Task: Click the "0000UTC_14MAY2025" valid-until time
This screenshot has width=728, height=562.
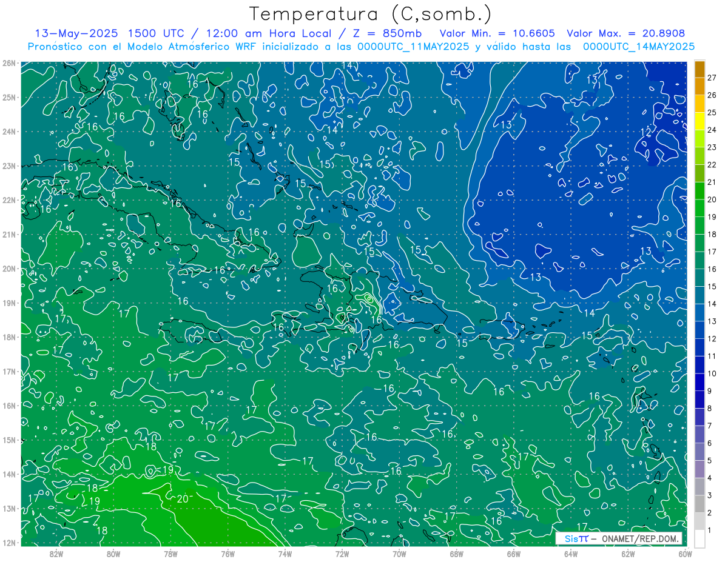Action: [x=638, y=47]
